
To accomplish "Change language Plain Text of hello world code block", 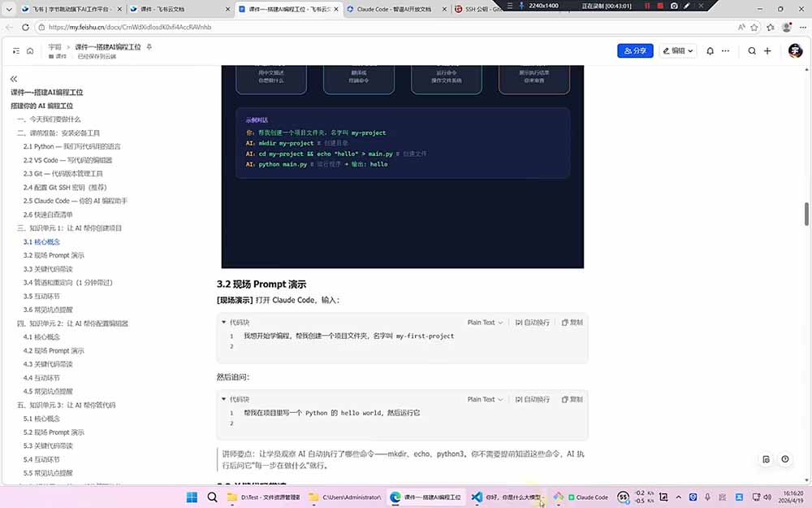I will (x=485, y=399).
